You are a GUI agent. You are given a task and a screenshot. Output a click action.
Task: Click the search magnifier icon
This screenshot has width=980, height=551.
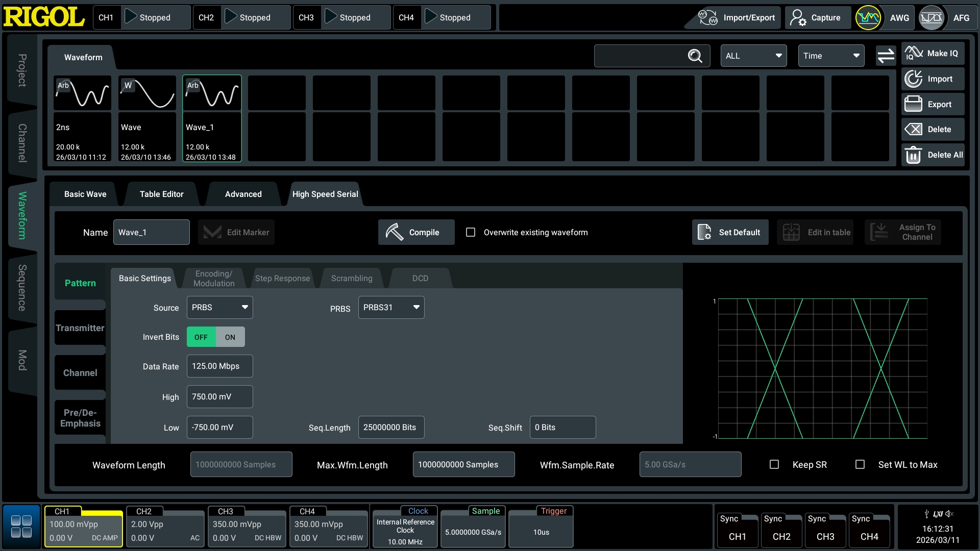[x=695, y=56]
